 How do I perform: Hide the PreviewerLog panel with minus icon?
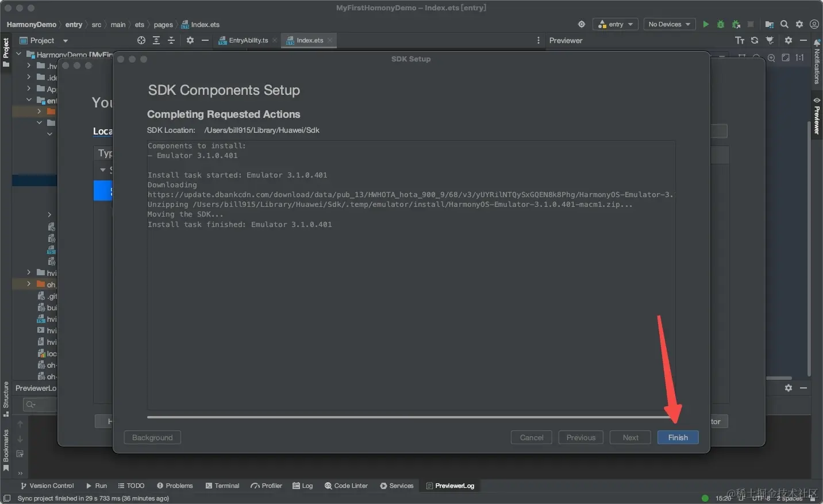click(x=803, y=388)
